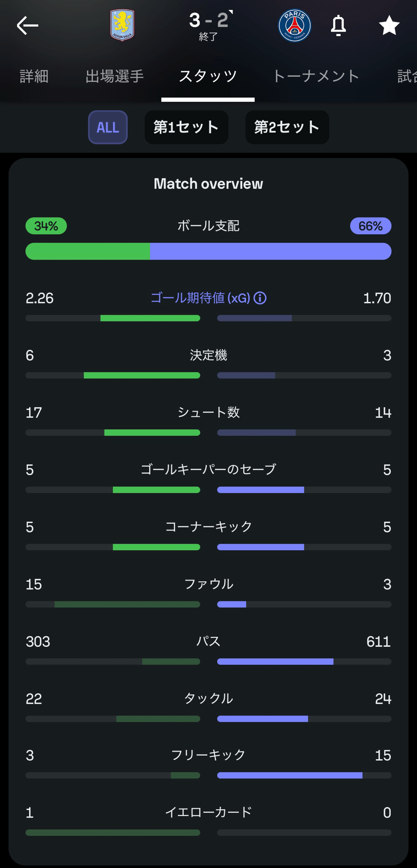
Task: Tap the ボール支配 possession bar
Action: click(208, 251)
